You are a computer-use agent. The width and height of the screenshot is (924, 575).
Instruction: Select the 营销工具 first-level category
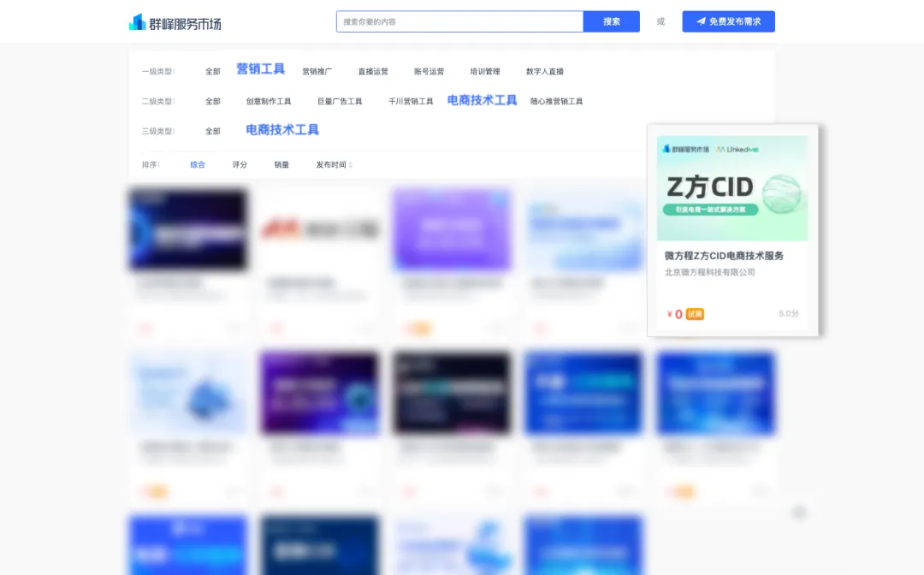260,69
